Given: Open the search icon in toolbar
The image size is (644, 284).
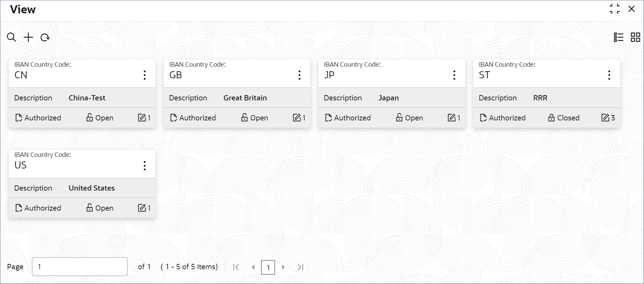Looking at the screenshot, I should point(12,37).
